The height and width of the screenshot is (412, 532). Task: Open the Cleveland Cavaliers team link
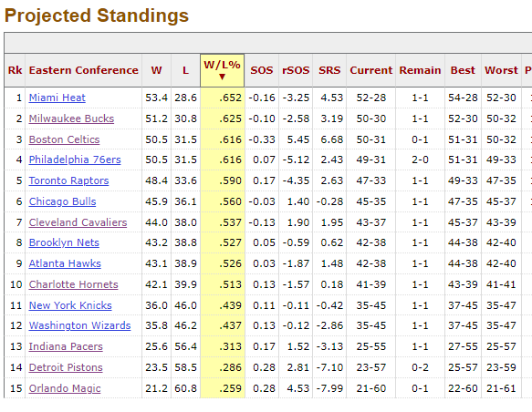pos(78,222)
